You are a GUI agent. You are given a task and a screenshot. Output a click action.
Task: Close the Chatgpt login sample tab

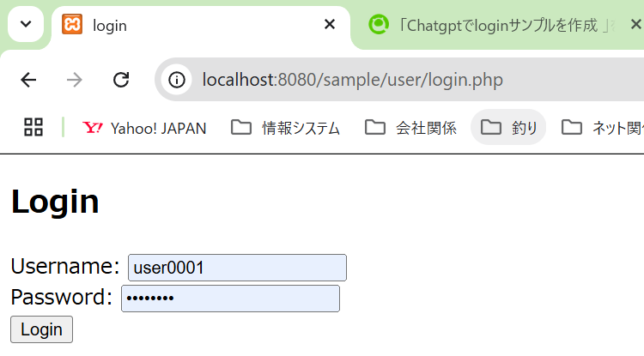[x=635, y=25]
